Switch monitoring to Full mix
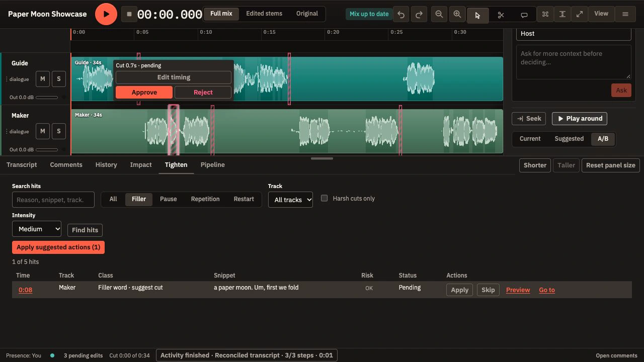 pos(221,14)
